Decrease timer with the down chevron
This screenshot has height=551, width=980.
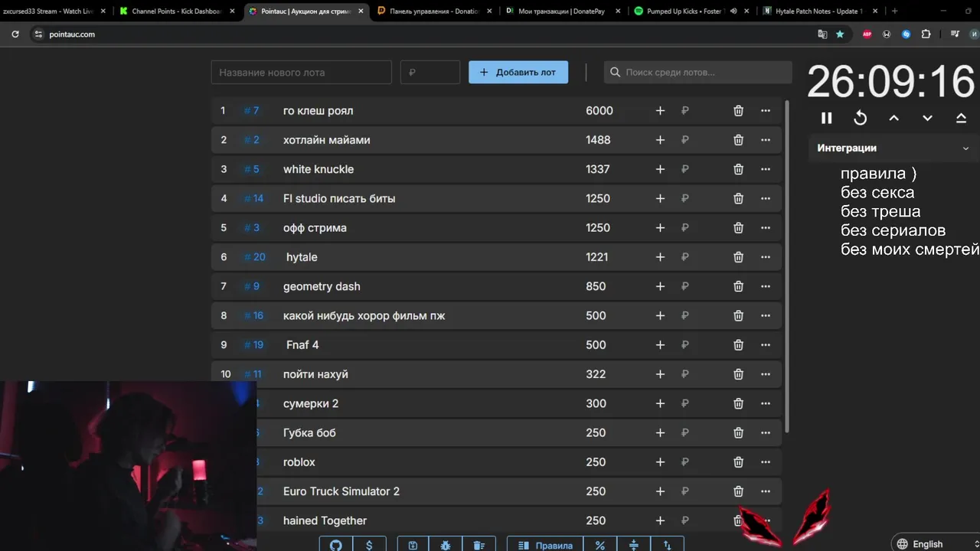click(927, 118)
